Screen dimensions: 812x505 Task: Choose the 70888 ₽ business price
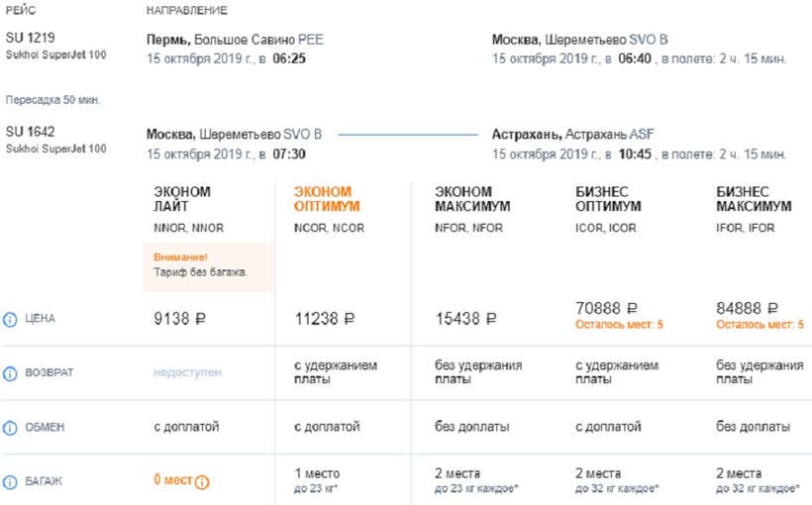tap(605, 309)
